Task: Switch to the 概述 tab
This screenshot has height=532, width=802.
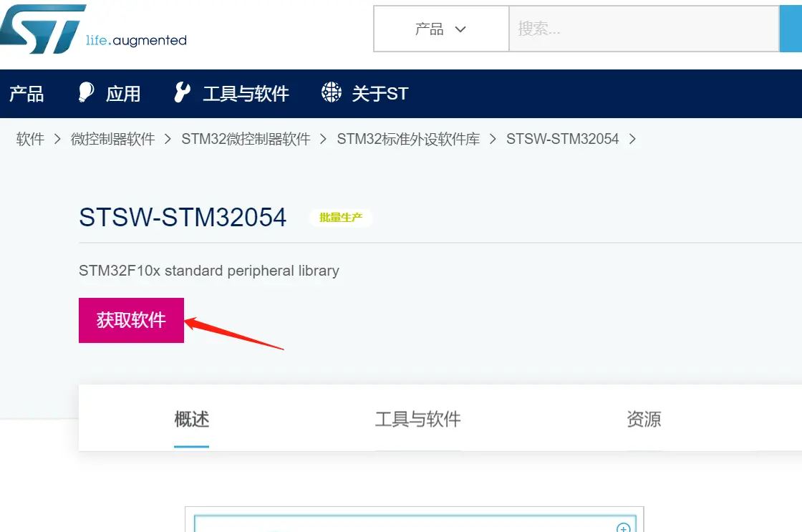Action: (x=192, y=419)
